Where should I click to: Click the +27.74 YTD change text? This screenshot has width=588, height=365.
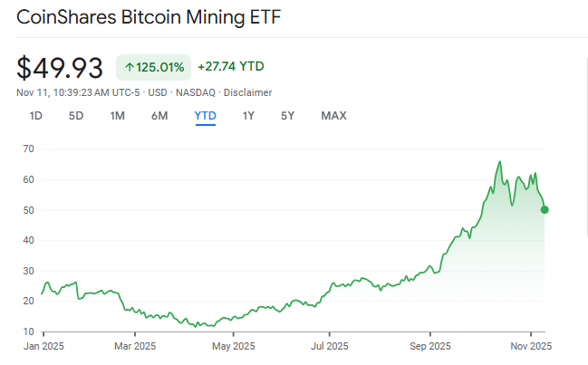(x=230, y=67)
